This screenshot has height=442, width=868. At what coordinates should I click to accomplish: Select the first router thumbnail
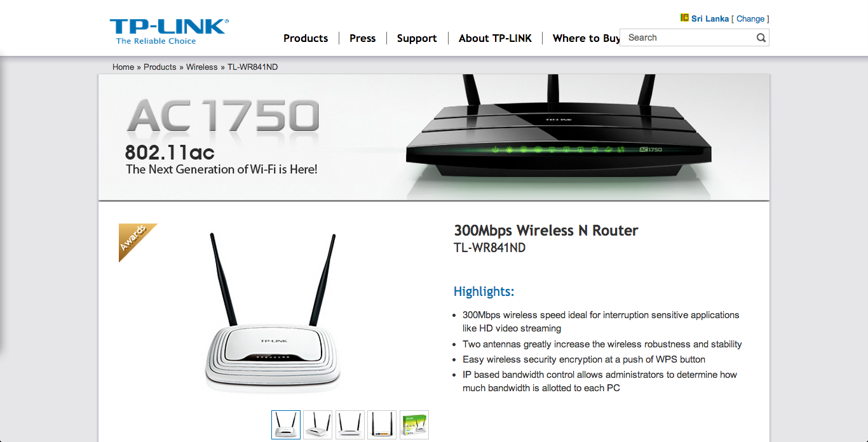pyautogui.click(x=286, y=425)
